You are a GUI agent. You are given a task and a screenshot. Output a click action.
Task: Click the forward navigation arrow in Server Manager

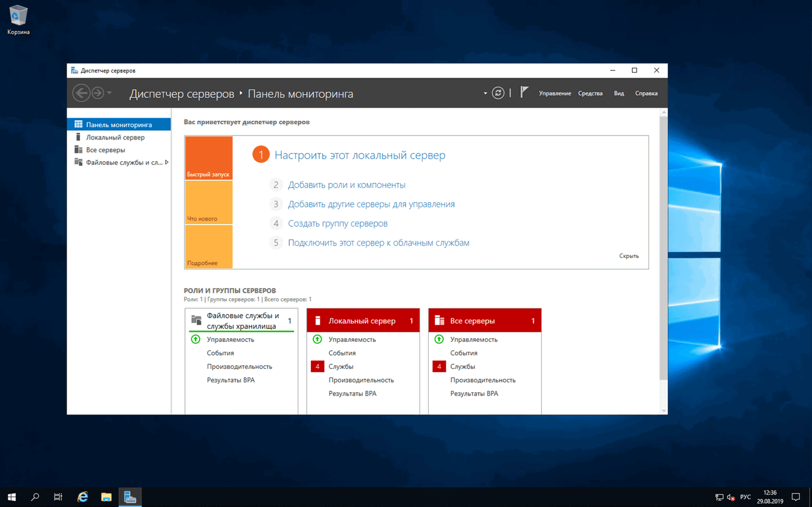point(97,93)
